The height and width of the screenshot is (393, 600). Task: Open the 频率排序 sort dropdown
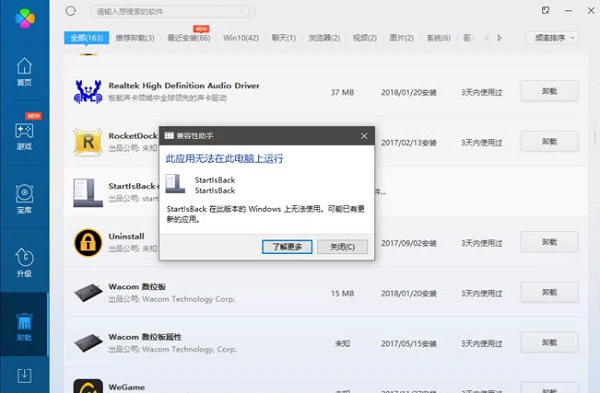pyautogui.click(x=552, y=38)
